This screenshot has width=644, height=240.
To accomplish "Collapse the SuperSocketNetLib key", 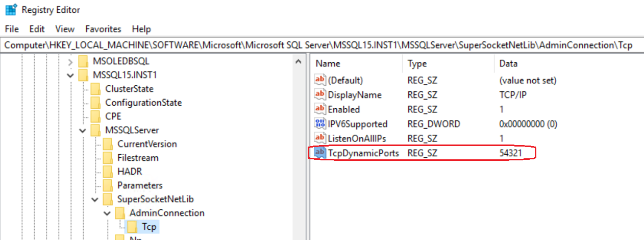I will 95,199.
